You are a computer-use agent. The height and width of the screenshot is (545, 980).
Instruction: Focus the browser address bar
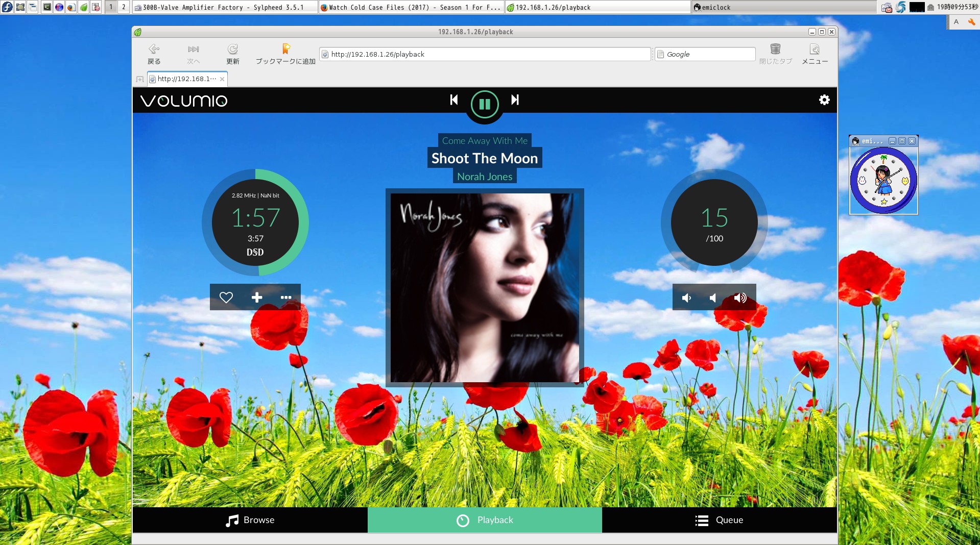[x=484, y=54]
